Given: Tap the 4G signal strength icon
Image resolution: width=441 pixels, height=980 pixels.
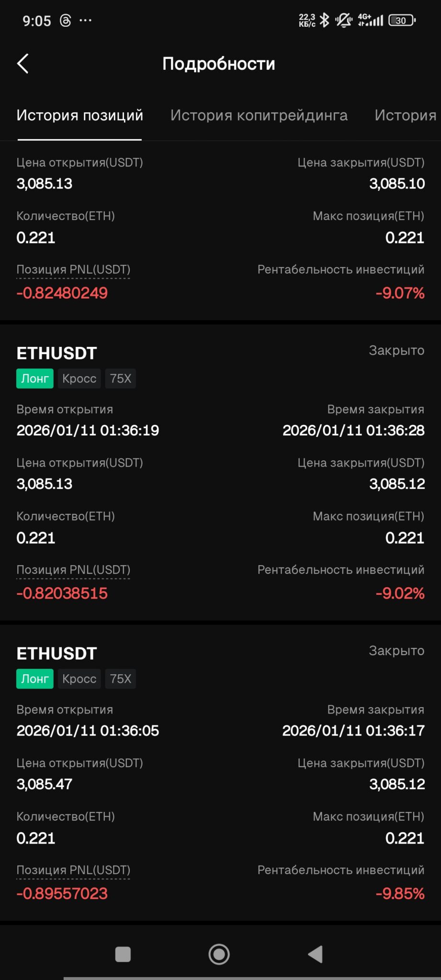Looking at the screenshot, I should [x=371, y=20].
